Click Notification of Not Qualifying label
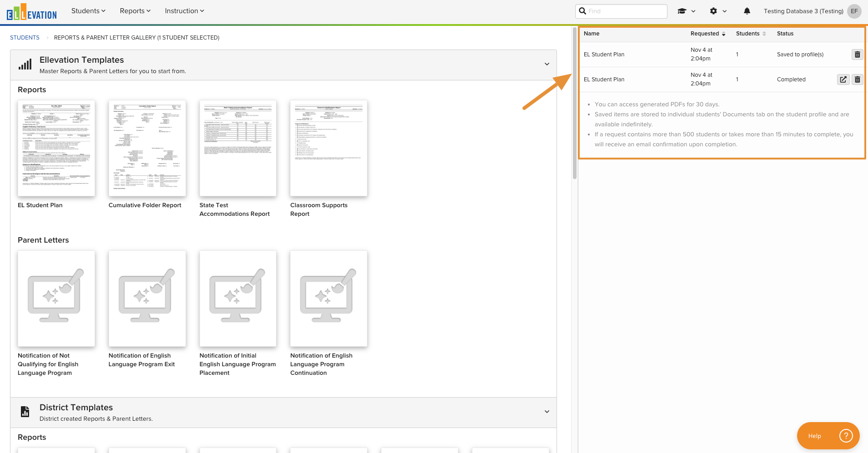Image resolution: width=868 pixels, height=453 pixels. click(x=48, y=364)
